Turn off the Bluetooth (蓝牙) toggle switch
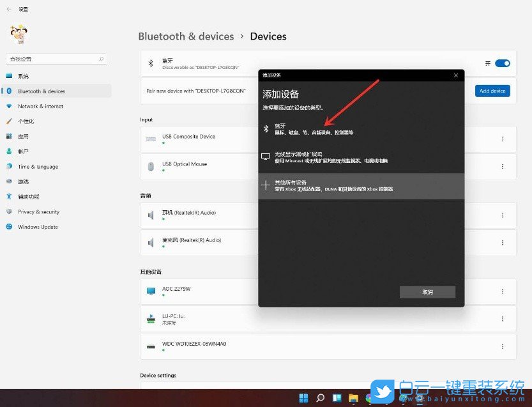This screenshot has width=532, height=407. coord(502,63)
